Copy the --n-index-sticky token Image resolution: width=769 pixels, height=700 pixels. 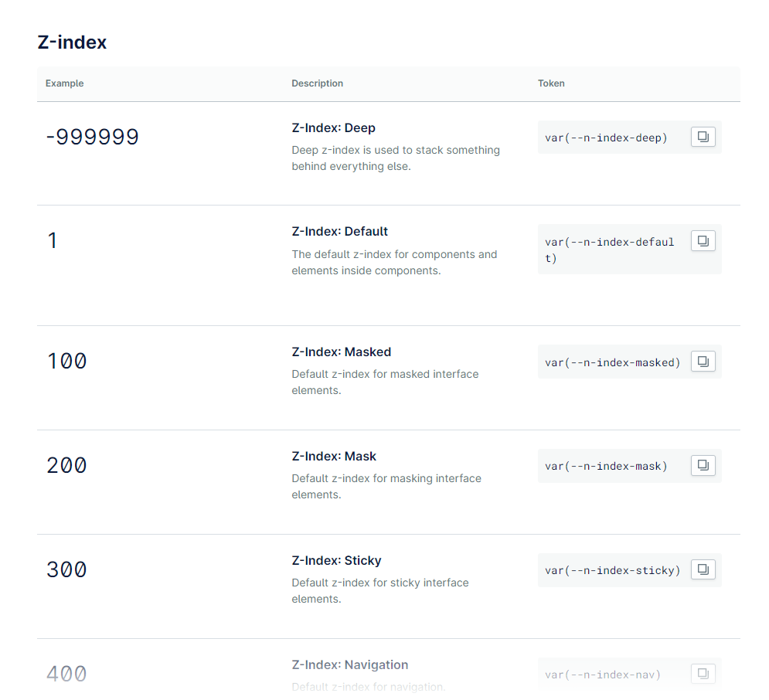(x=703, y=569)
